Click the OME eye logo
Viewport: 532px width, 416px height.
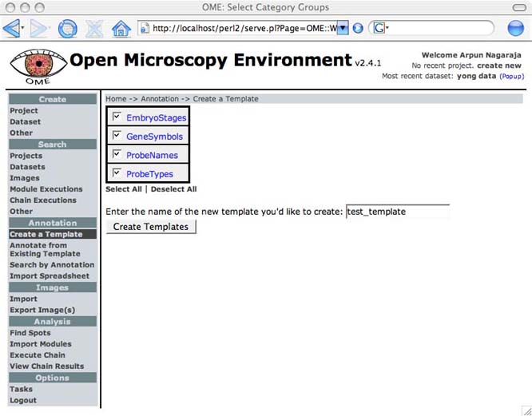(x=38, y=67)
